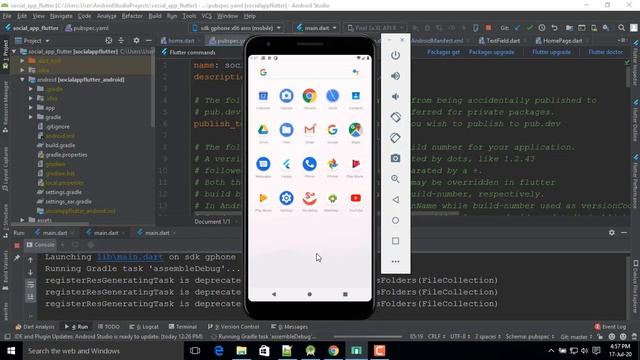Collapse the android module folder
This screenshot has width=640, height=360.
point(22,80)
